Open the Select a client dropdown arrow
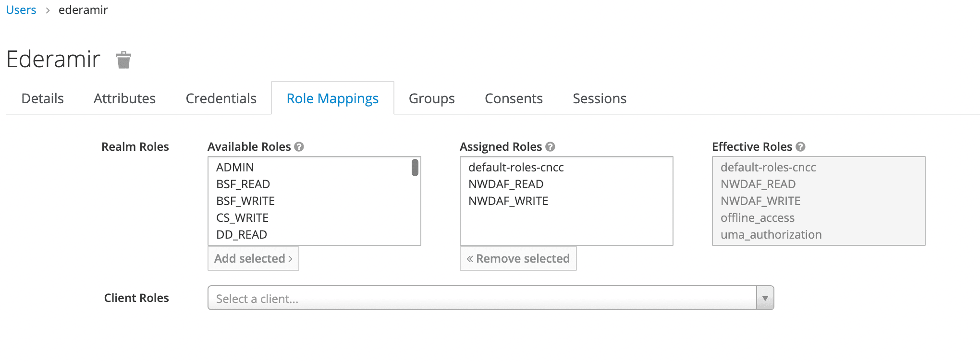 point(765,298)
